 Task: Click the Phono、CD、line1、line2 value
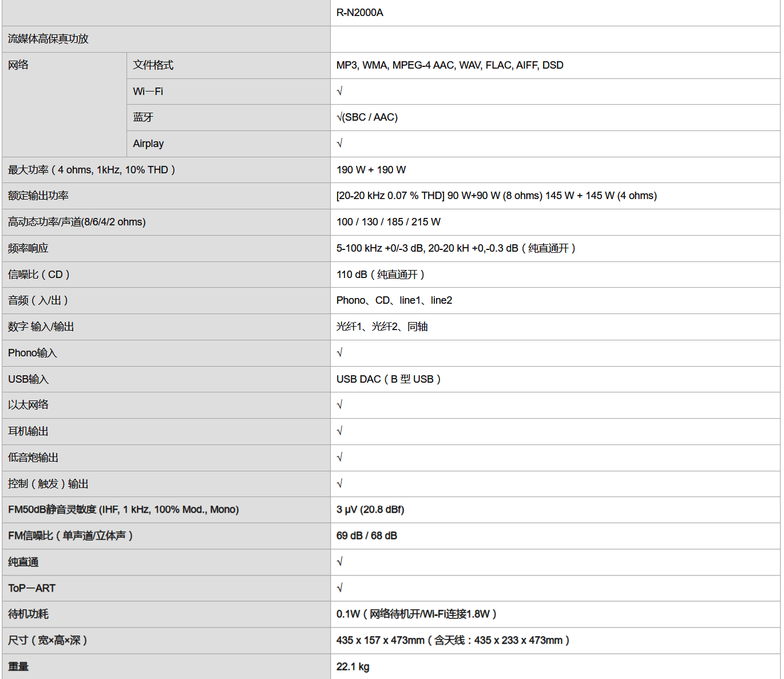tap(394, 300)
